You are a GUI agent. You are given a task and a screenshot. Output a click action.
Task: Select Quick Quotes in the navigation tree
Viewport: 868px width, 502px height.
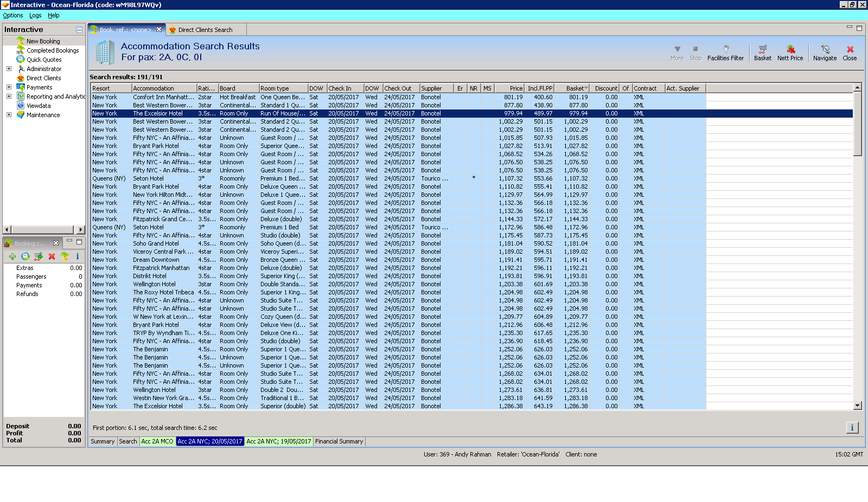coord(44,60)
